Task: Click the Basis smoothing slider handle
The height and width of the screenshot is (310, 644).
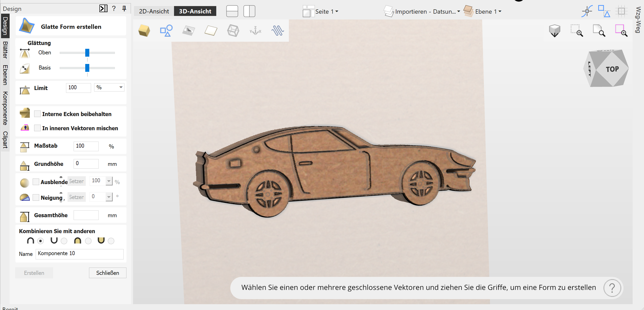Action: [x=87, y=68]
